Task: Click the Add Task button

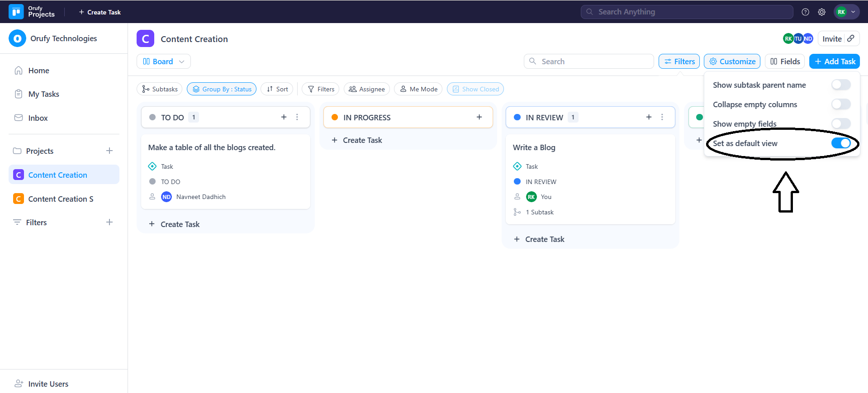Action: (834, 62)
